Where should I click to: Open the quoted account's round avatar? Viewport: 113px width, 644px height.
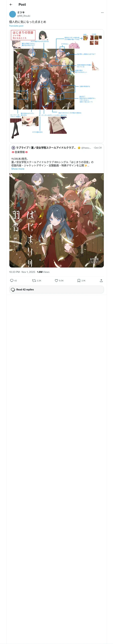click(x=13, y=148)
